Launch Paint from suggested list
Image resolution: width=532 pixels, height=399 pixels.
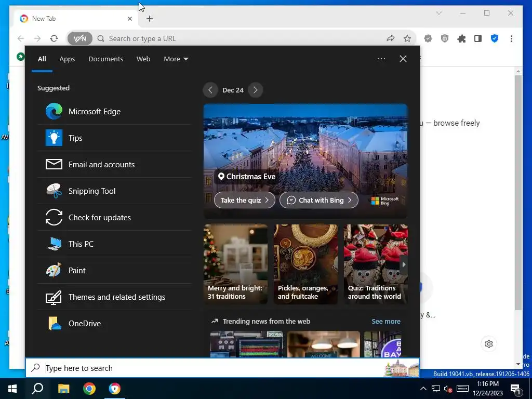pyautogui.click(x=114, y=270)
